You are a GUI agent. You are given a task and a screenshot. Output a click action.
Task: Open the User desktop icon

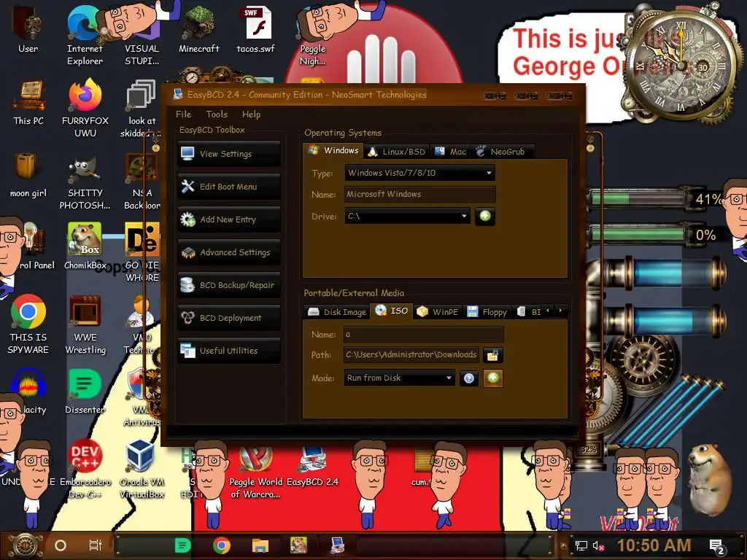pos(28,29)
